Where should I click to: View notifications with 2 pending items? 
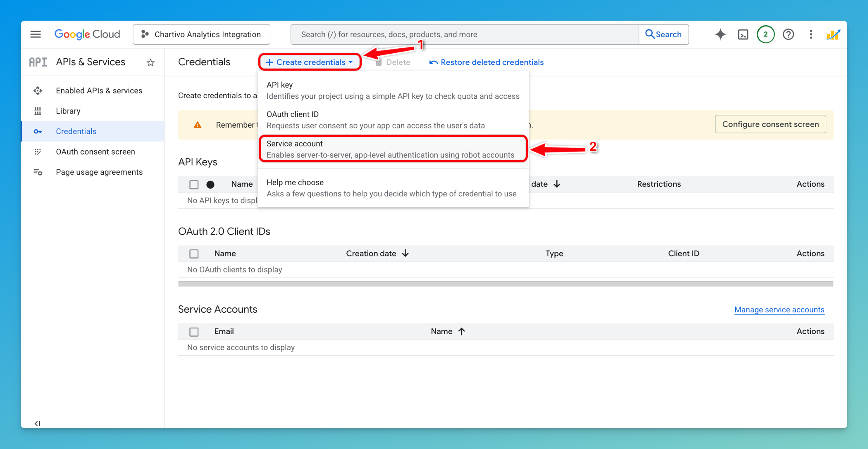765,34
